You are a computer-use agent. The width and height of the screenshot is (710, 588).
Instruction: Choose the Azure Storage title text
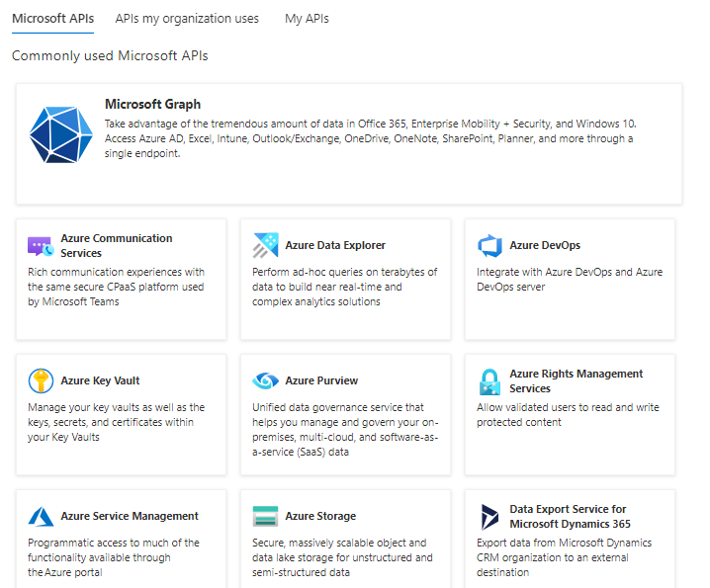point(320,516)
